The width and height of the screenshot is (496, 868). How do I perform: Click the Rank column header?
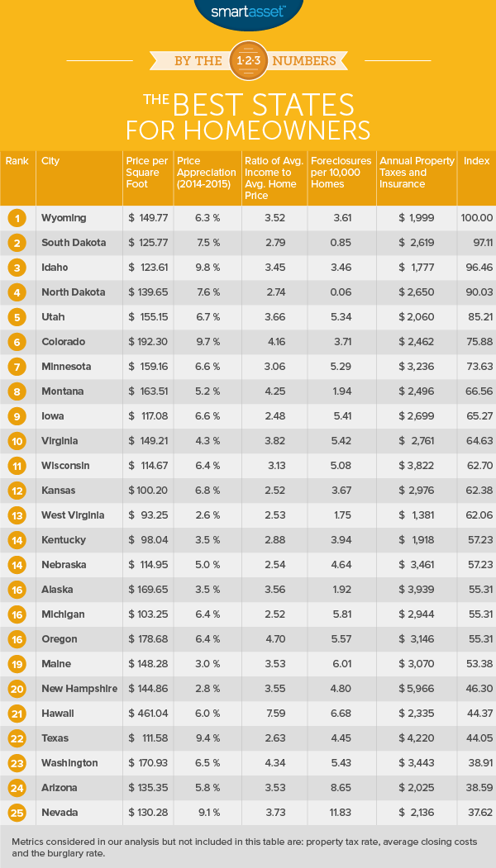click(x=17, y=161)
